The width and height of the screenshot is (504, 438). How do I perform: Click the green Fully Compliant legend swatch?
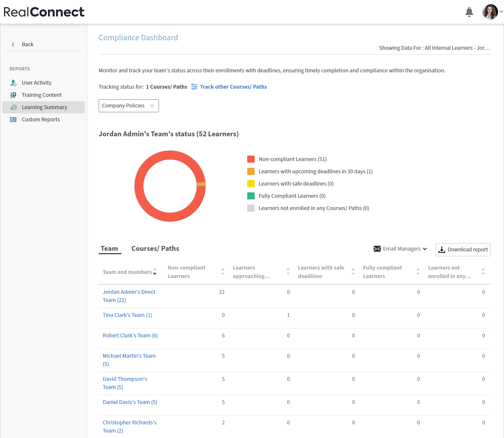coord(251,196)
